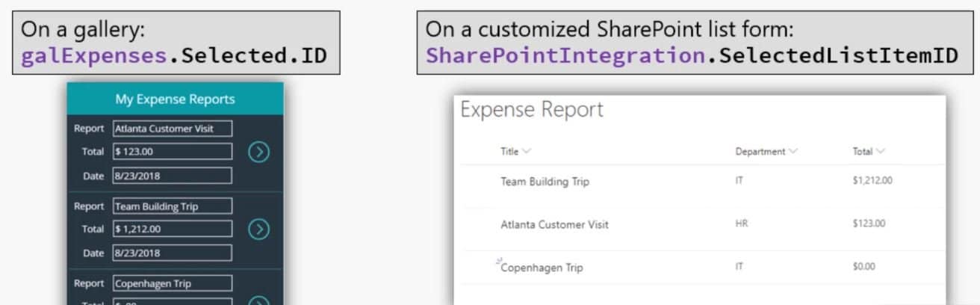
Task: Open the Total column header dropdown
Action: click(x=882, y=152)
